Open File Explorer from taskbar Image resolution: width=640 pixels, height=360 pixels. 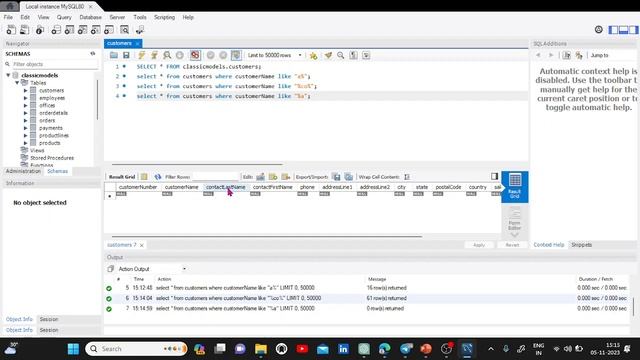click(x=261, y=349)
